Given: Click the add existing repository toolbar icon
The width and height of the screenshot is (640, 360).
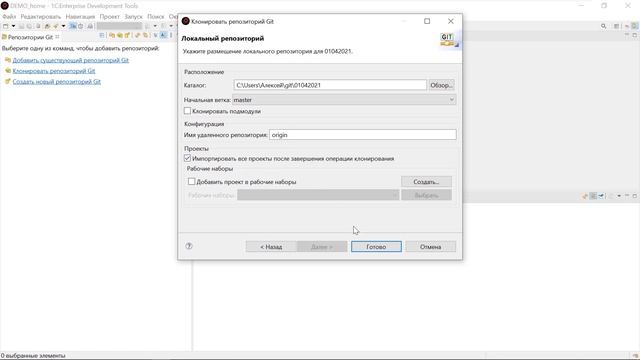Looking at the screenshot, I should click(x=112, y=36).
